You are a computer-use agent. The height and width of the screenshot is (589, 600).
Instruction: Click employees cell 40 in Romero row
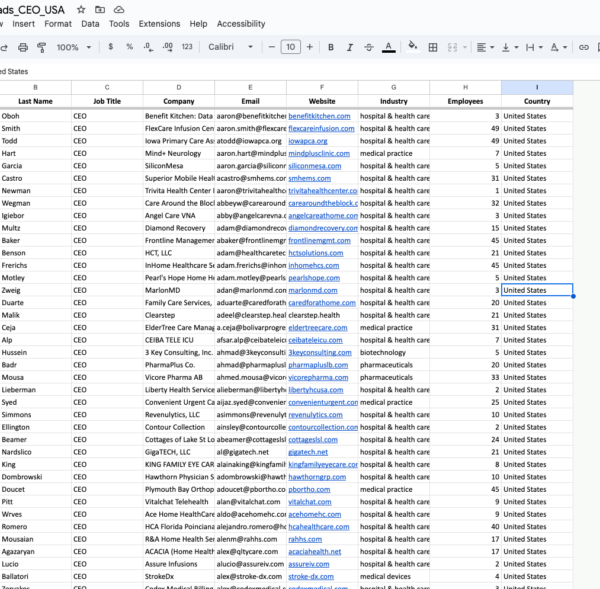pos(465,527)
